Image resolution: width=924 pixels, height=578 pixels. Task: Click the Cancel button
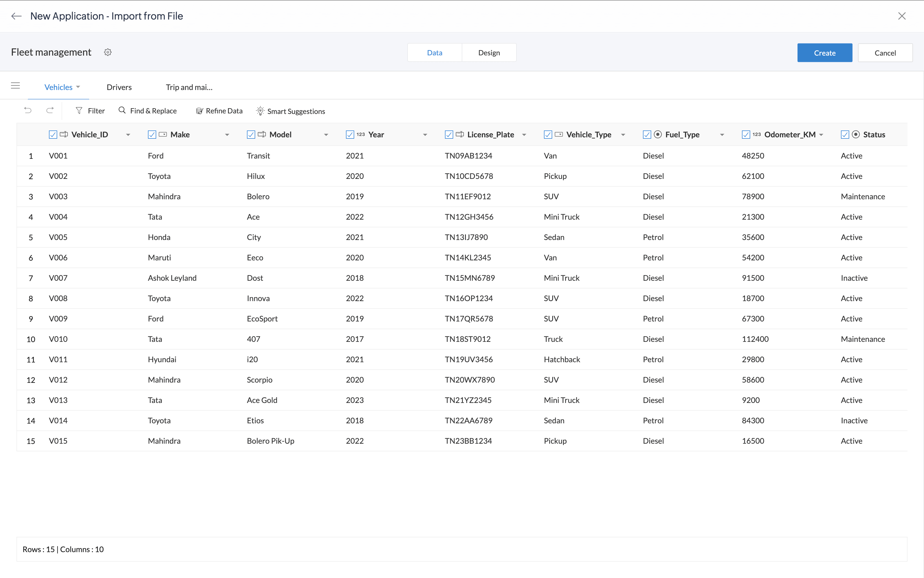[x=885, y=53]
